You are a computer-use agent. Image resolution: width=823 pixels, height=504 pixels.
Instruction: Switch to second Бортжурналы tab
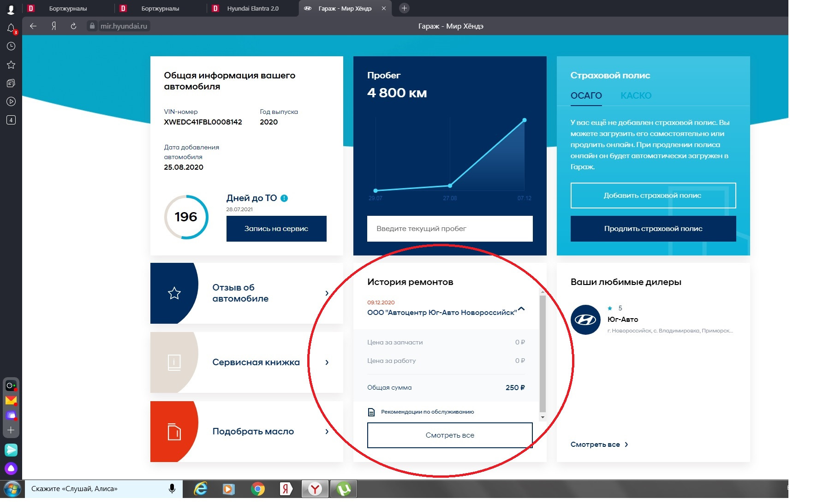[x=160, y=8]
